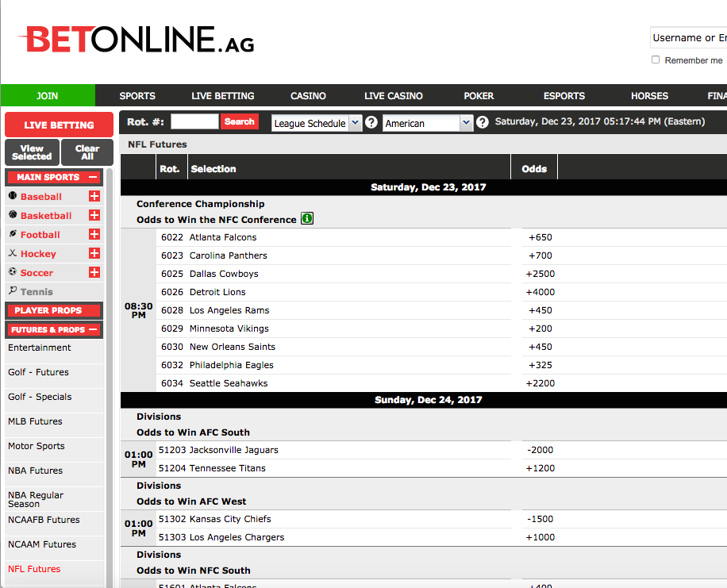This screenshot has height=588, width=727.
Task: Open the Tennis sports link
Action: (37, 292)
